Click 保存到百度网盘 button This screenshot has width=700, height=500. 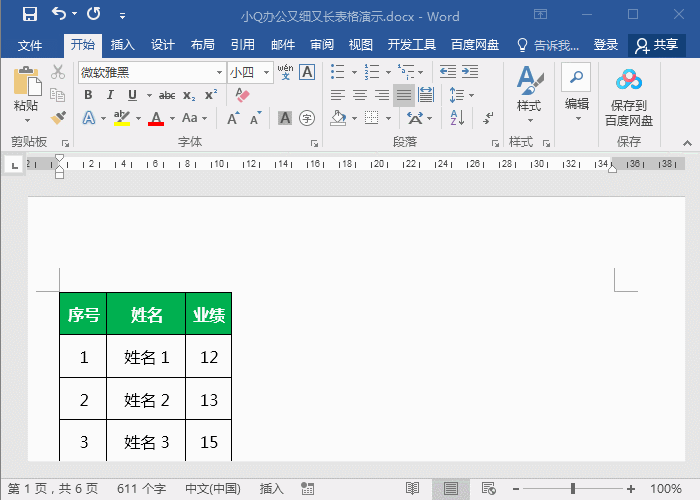(629, 97)
